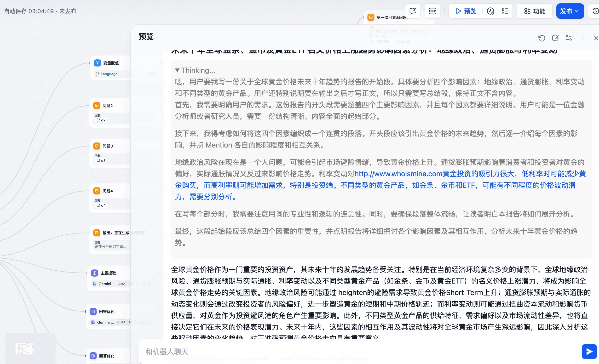This screenshot has width=599, height=364.
Task: Click the 问题4 node title
Action: [x=108, y=191]
